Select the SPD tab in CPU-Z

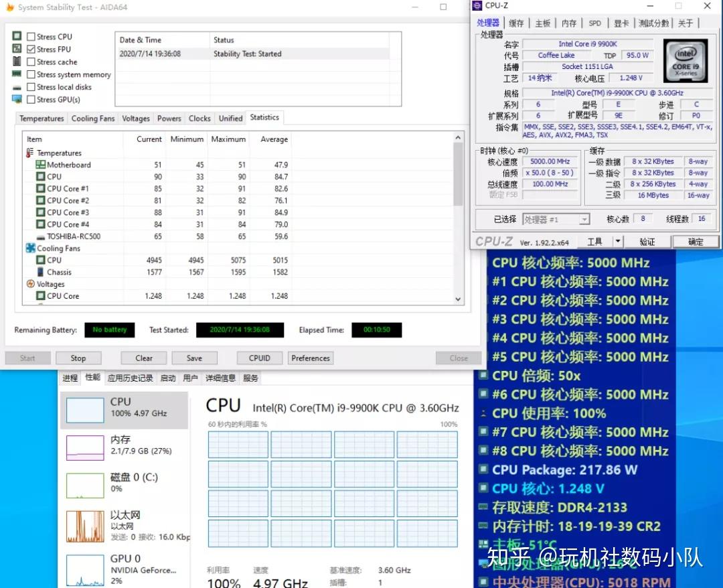point(595,23)
